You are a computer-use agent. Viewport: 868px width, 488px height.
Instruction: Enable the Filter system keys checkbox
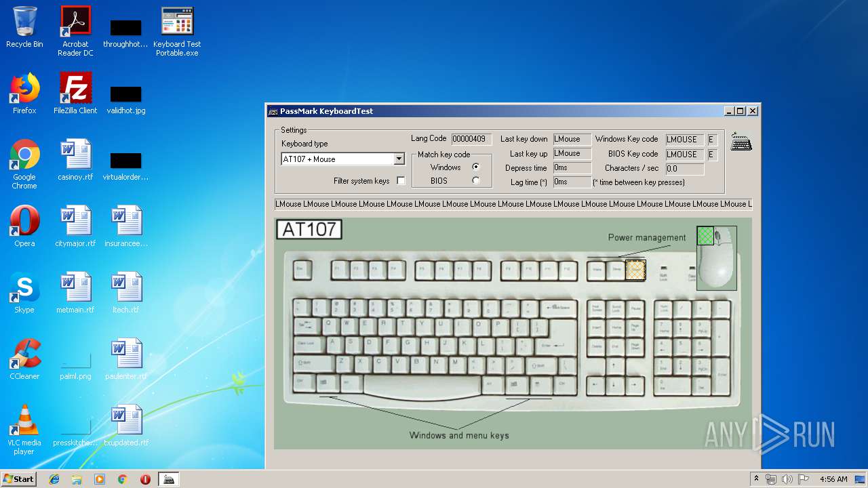pyautogui.click(x=401, y=181)
